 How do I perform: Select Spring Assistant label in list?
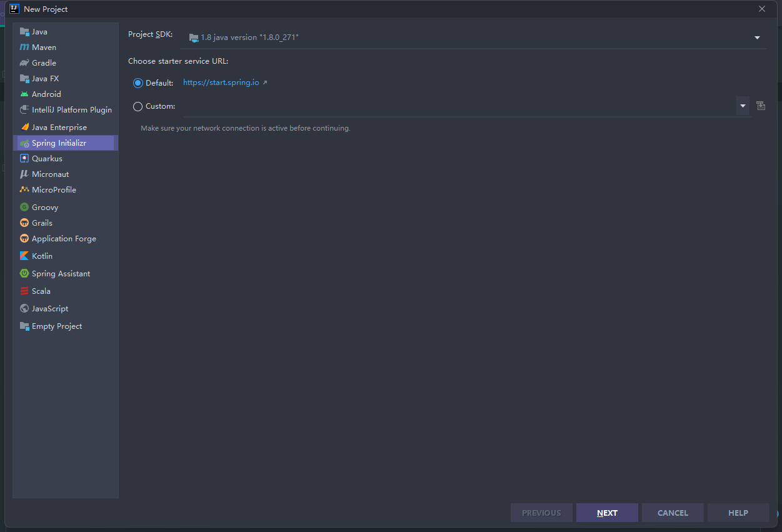[x=61, y=274]
